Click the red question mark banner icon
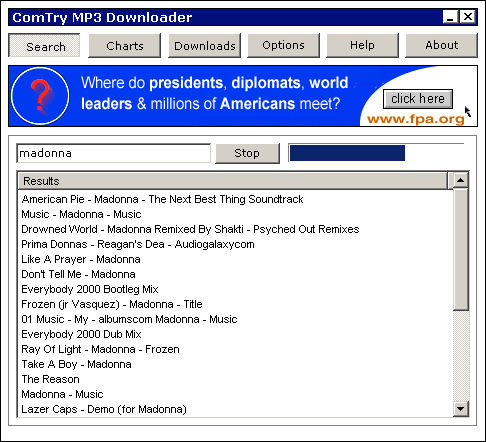The width and height of the screenshot is (486, 442). (40, 96)
